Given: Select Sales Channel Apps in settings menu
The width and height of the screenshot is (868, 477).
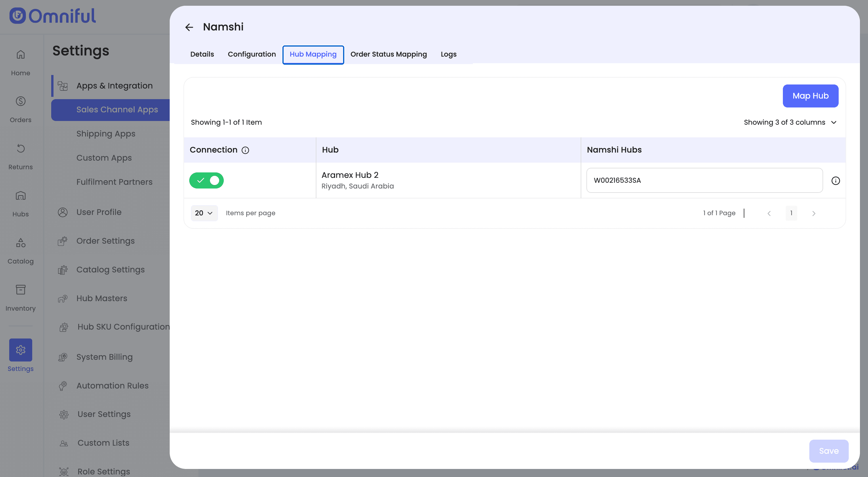Looking at the screenshot, I should pos(110,110).
